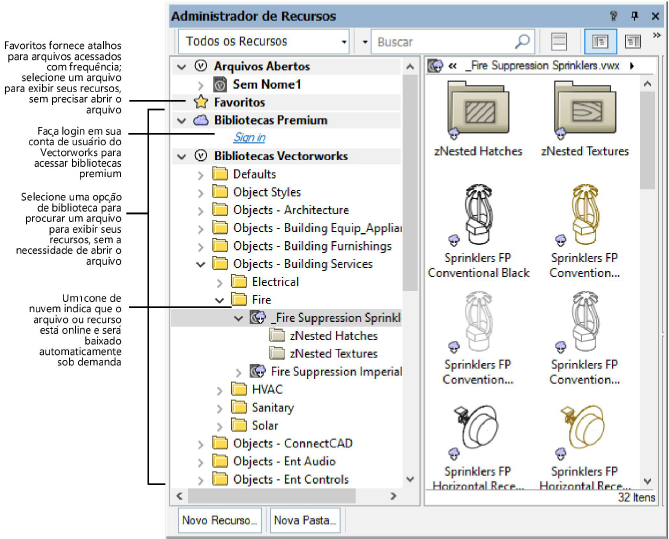Click resource pane scroll up arrow

647,84
